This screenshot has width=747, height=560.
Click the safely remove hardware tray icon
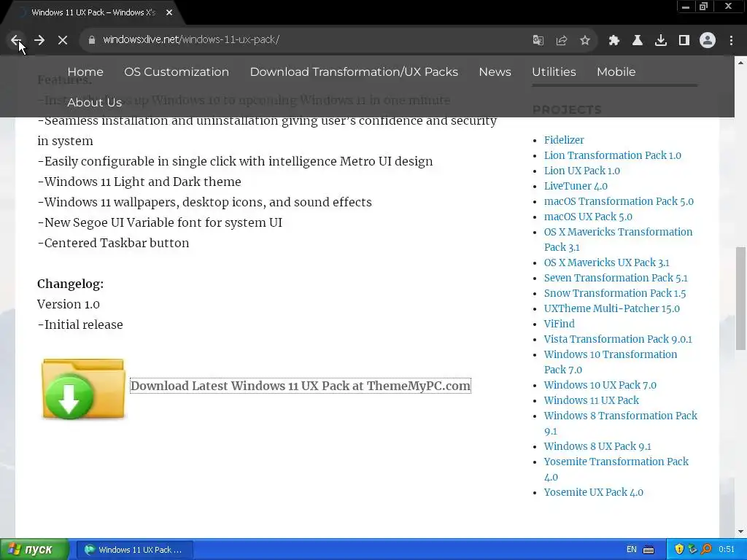point(693,549)
